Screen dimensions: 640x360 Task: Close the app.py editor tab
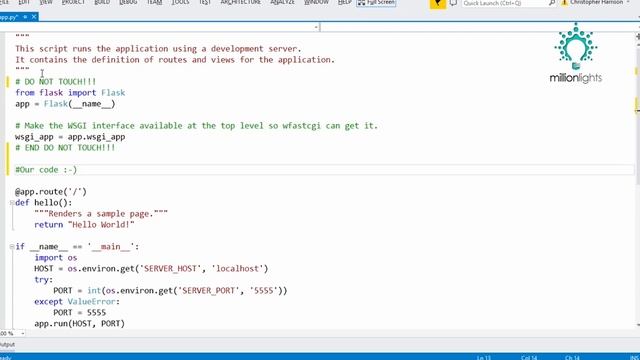tap(34, 17)
